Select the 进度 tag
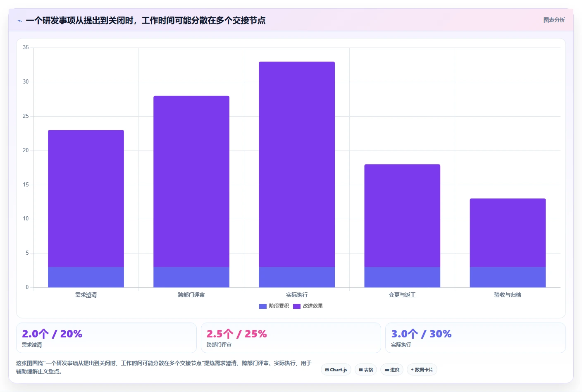582x392 pixels. coord(392,370)
